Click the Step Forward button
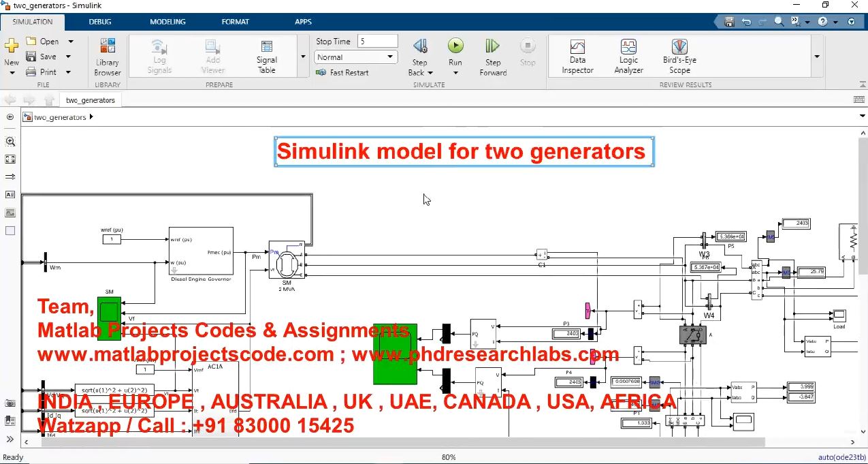Viewport: 868px width, 464px height. click(x=493, y=57)
